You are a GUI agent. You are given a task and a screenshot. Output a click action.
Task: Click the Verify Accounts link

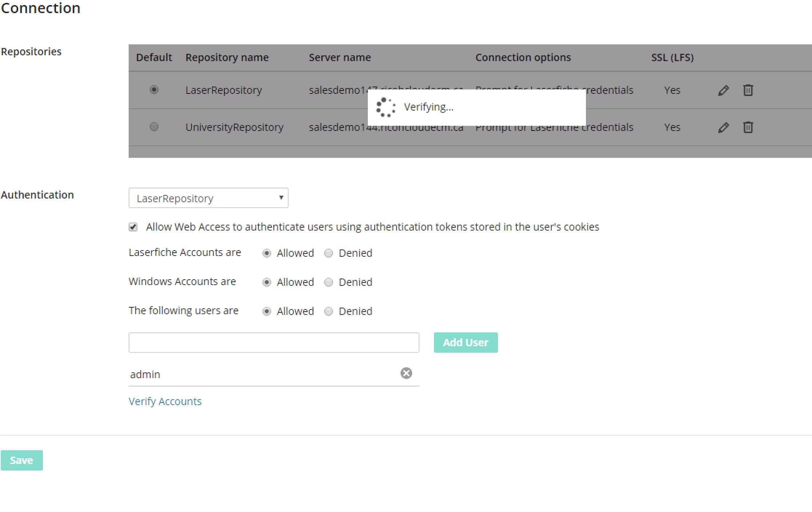click(x=165, y=401)
